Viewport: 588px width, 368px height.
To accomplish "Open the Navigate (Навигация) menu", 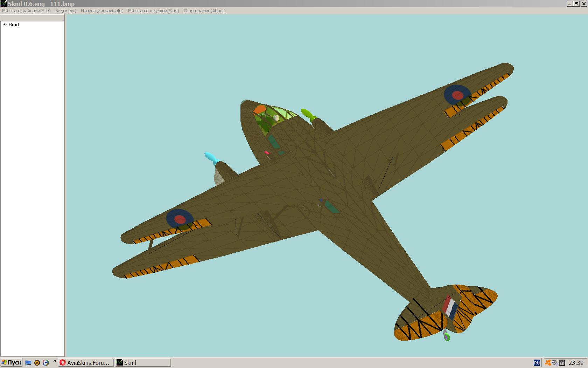I will click(102, 11).
